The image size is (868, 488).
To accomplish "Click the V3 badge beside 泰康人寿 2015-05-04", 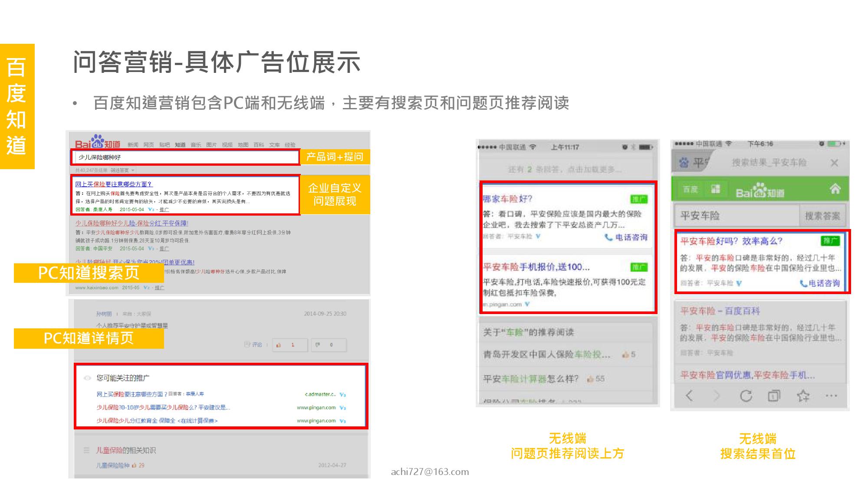I will (x=151, y=210).
